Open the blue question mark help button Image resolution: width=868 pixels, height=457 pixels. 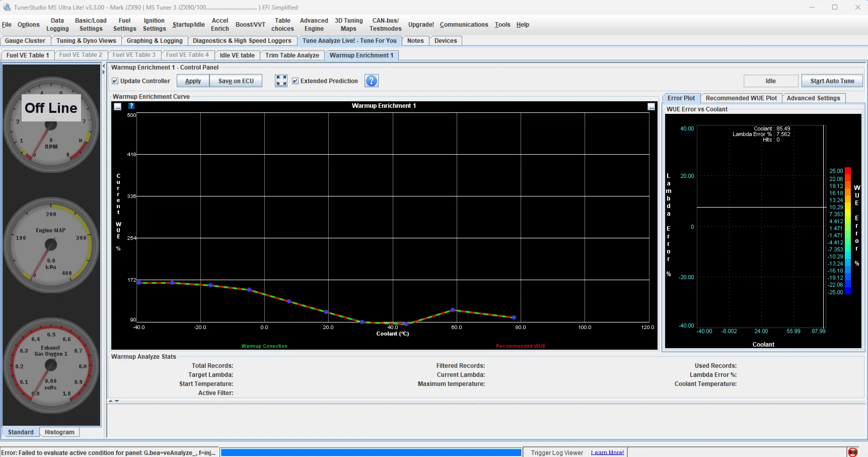tap(372, 81)
